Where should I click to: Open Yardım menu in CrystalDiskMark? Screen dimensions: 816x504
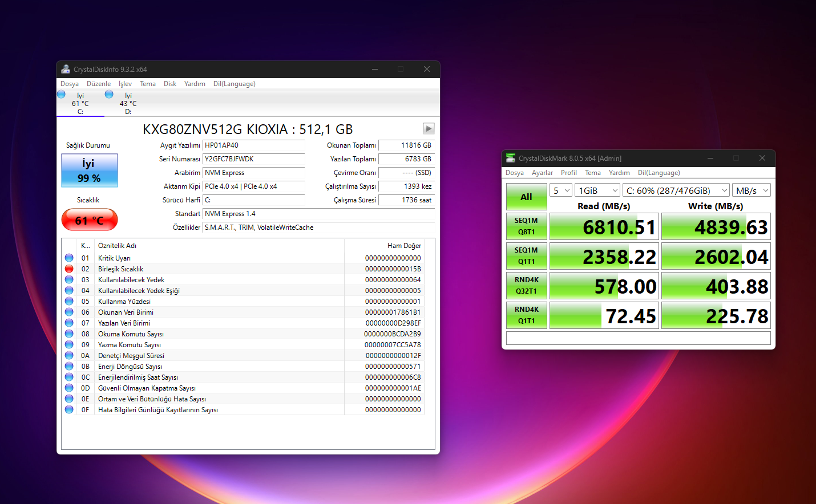point(619,173)
